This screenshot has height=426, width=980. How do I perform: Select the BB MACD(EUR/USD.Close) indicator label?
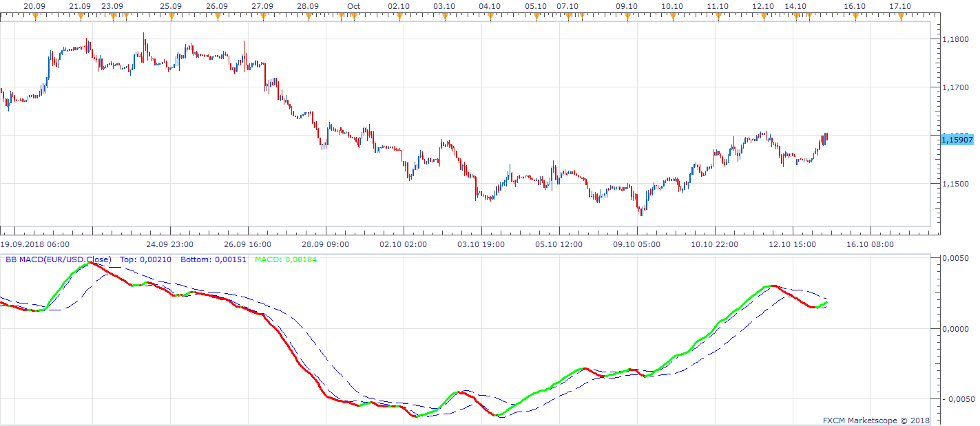pos(58,260)
